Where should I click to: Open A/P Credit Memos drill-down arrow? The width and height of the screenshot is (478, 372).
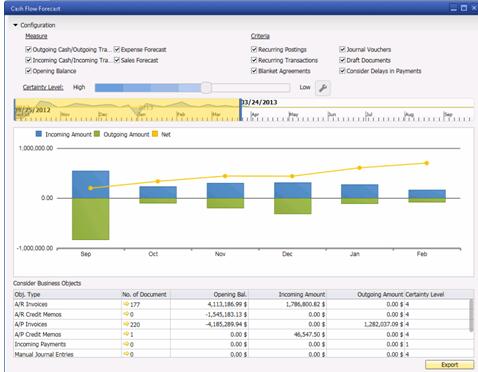click(x=126, y=334)
